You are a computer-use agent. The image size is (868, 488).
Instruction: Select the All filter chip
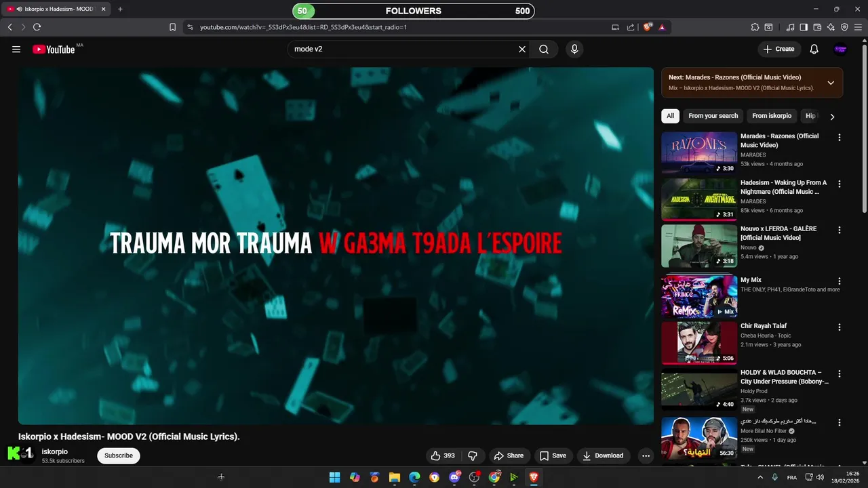point(670,116)
